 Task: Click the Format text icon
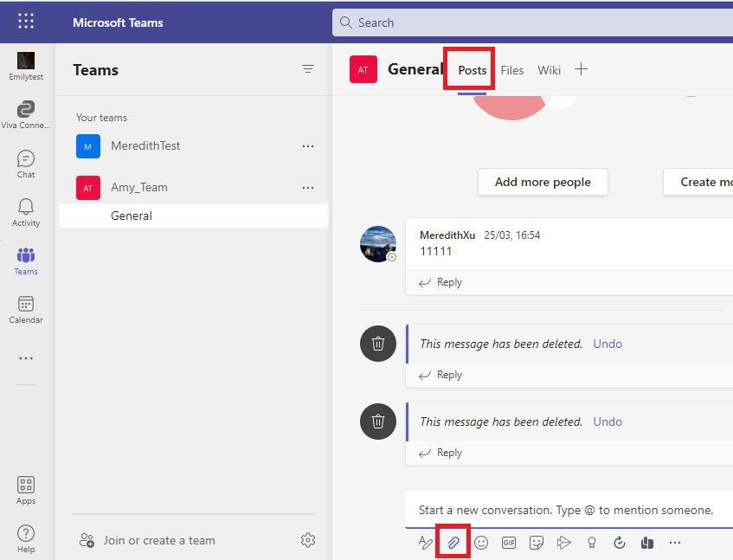[426, 543]
